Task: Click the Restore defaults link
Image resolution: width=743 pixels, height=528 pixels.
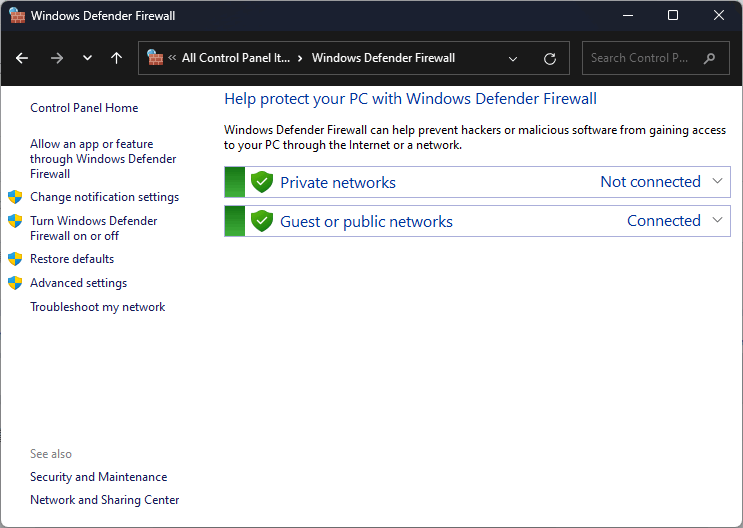Action: [72, 259]
